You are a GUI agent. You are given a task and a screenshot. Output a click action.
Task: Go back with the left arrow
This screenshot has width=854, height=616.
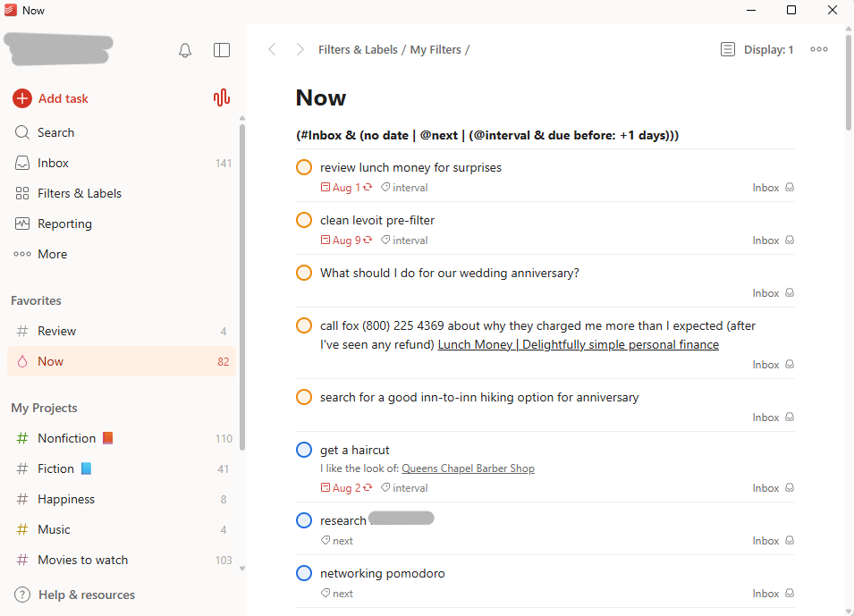273,49
